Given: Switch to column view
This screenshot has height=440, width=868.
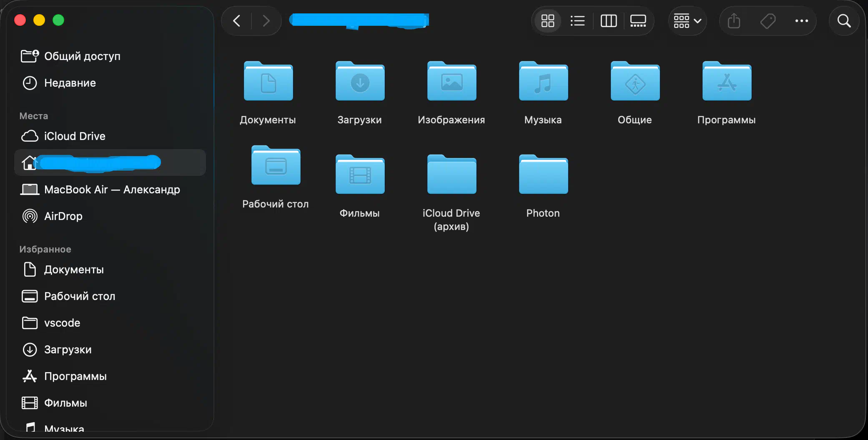Looking at the screenshot, I should tap(608, 21).
